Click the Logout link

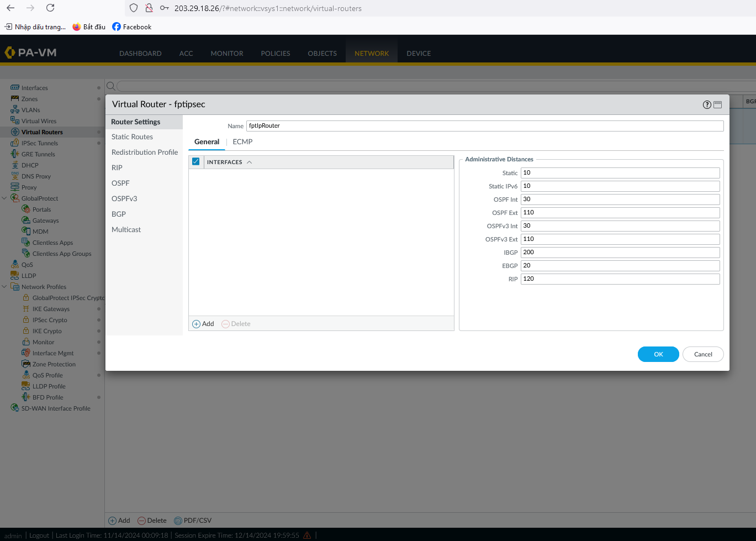click(x=39, y=535)
